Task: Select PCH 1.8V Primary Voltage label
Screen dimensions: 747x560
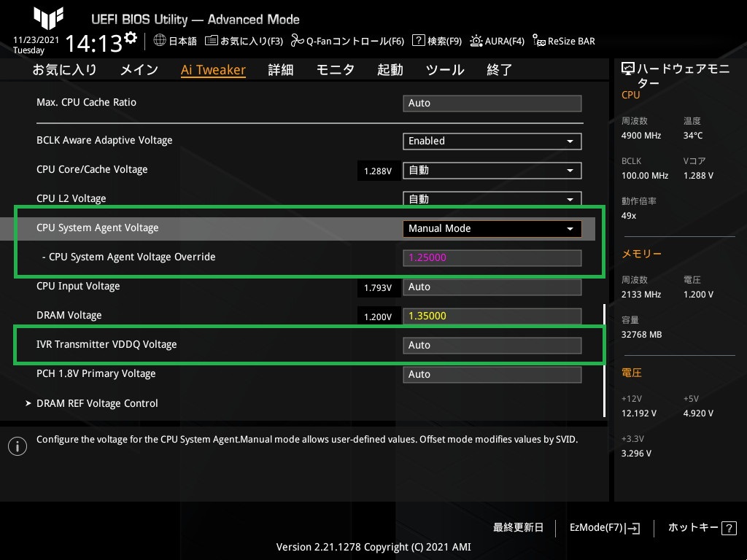Action: 96,374
